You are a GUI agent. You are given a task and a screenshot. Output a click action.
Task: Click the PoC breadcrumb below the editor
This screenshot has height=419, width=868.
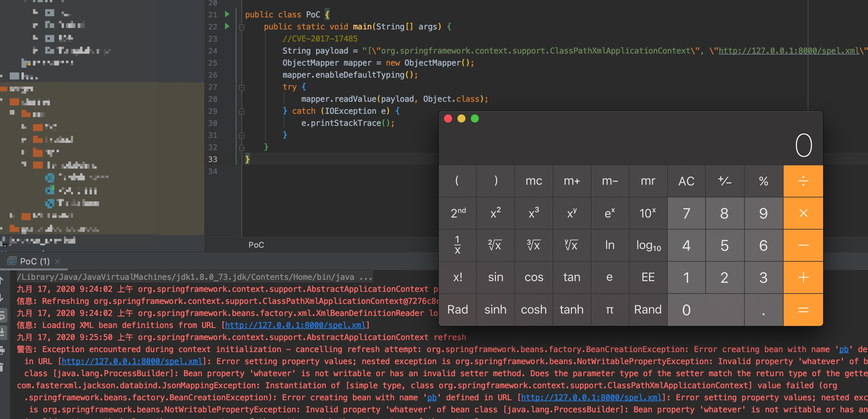coord(256,245)
